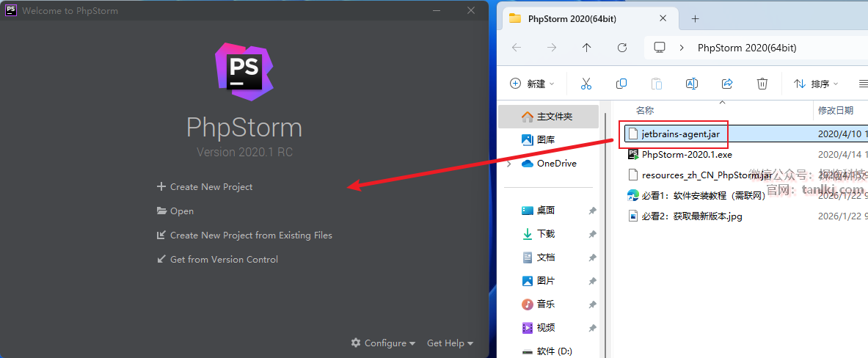Click the Cut scissors icon
Viewport: 868px width, 358px height.
pos(586,84)
